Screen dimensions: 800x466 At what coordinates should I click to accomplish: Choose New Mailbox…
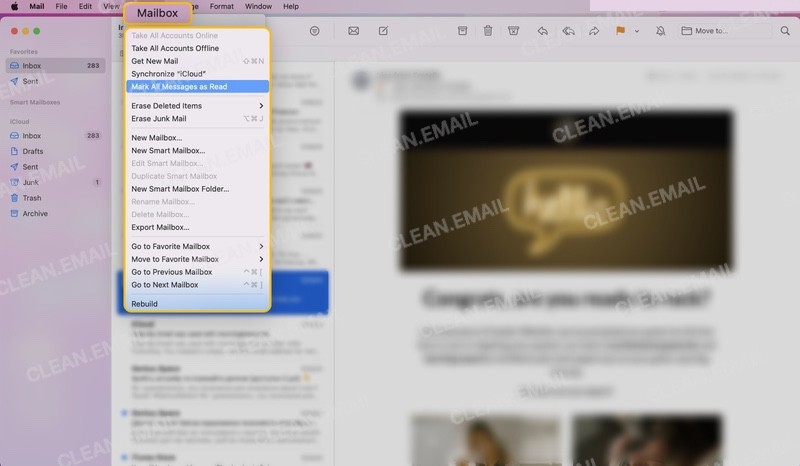point(197,138)
